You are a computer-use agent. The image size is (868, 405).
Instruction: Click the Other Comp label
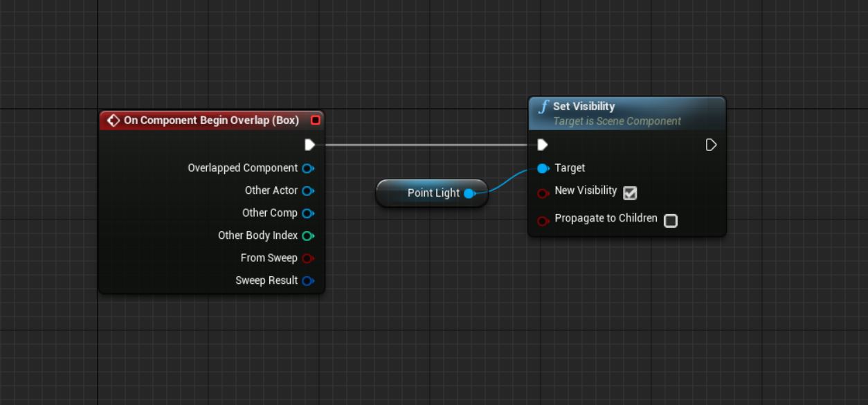270,213
